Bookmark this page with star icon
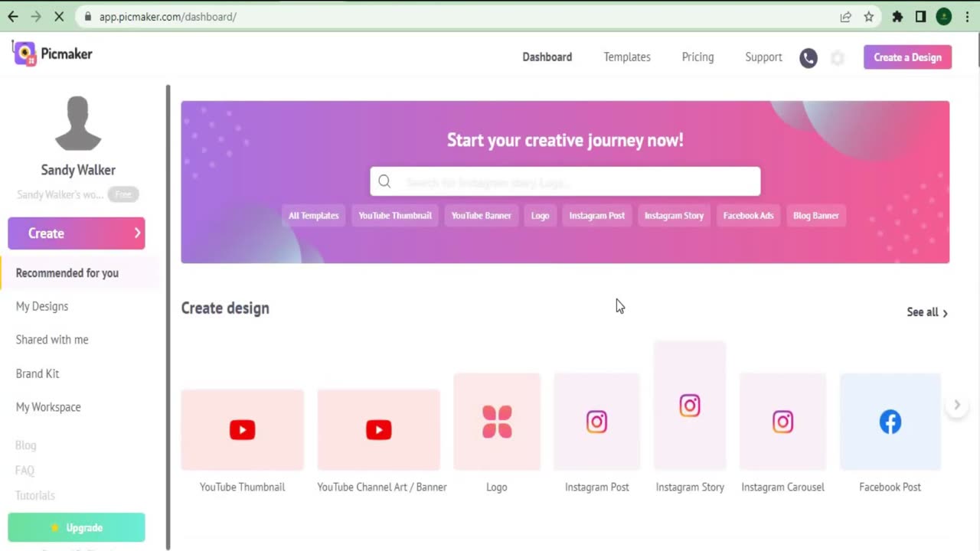The width and height of the screenshot is (980, 551). [x=869, y=16]
